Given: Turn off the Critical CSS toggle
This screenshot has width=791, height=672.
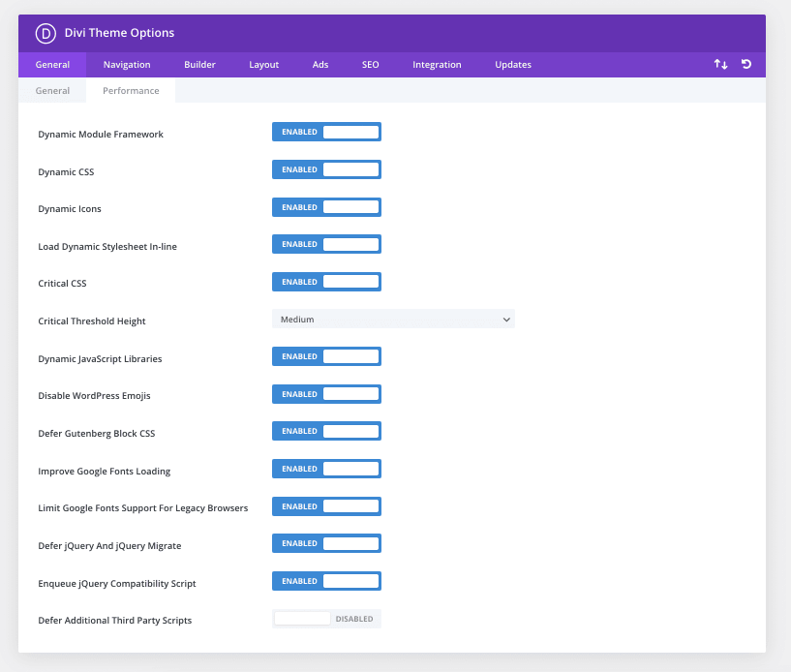Looking at the screenshot, I should point(326,282).
